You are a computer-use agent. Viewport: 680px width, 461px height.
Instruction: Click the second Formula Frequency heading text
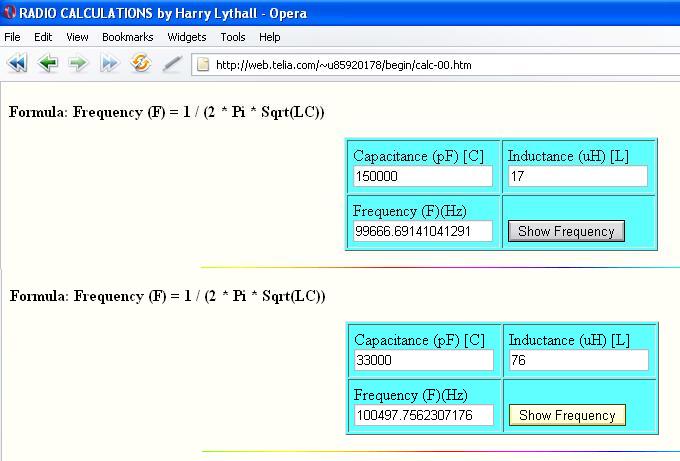click(x=167, y=296)
